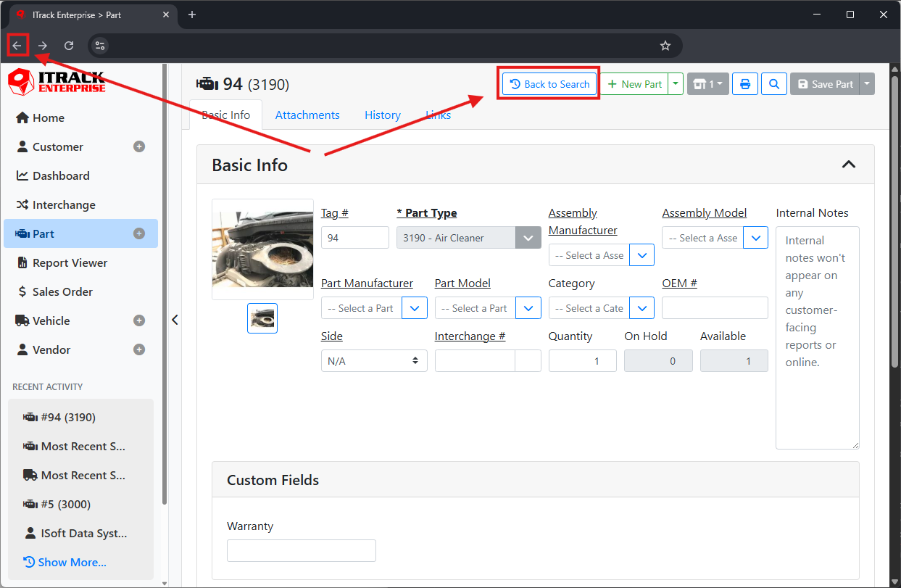Screen dimensions: 901x588
Task: Click the plus icon beside Vehicle
Action: click(x=139, y=320)
